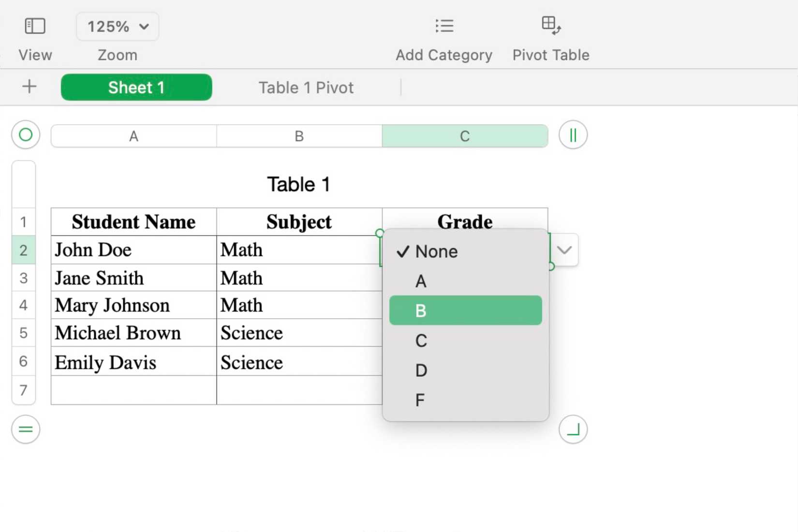798x532 pixels.
Task: Open the 125% zoom dropdown
Action: (118, 27)
